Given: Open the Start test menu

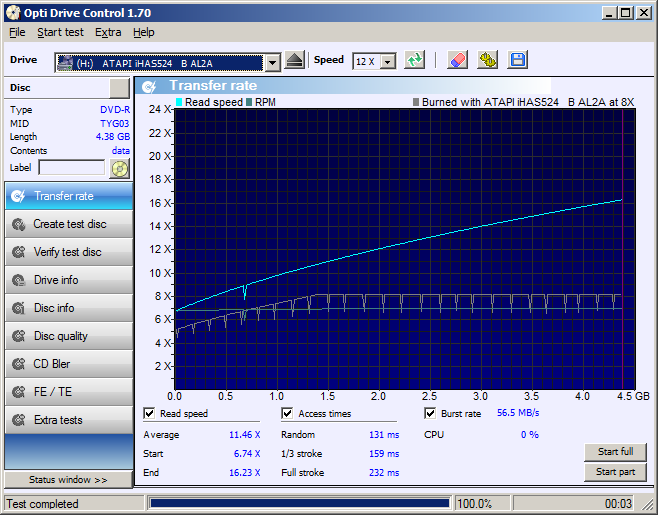Looking at the screenshot, I should 60,32.
